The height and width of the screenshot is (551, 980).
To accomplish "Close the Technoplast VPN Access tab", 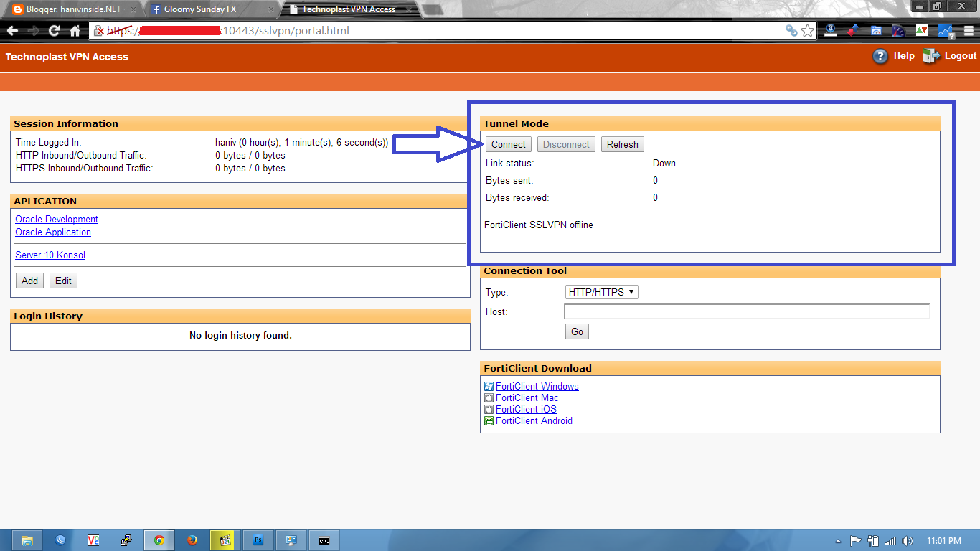I will (x=408, y=10).
